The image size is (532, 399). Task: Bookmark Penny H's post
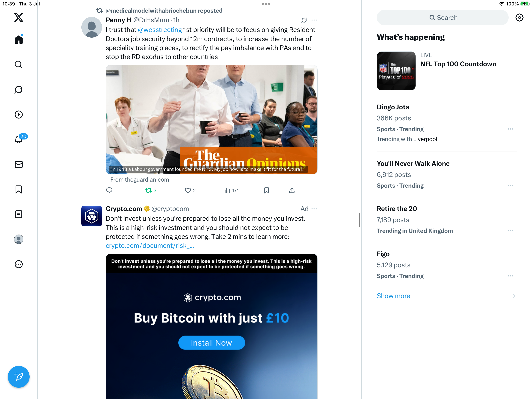coord(266,190)
